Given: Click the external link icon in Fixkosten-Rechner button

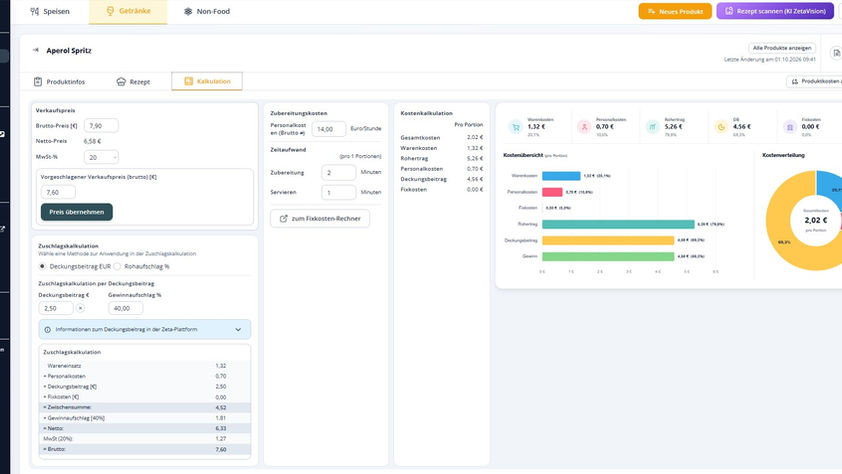Looking at the screenshot, I should coord(284,218).
